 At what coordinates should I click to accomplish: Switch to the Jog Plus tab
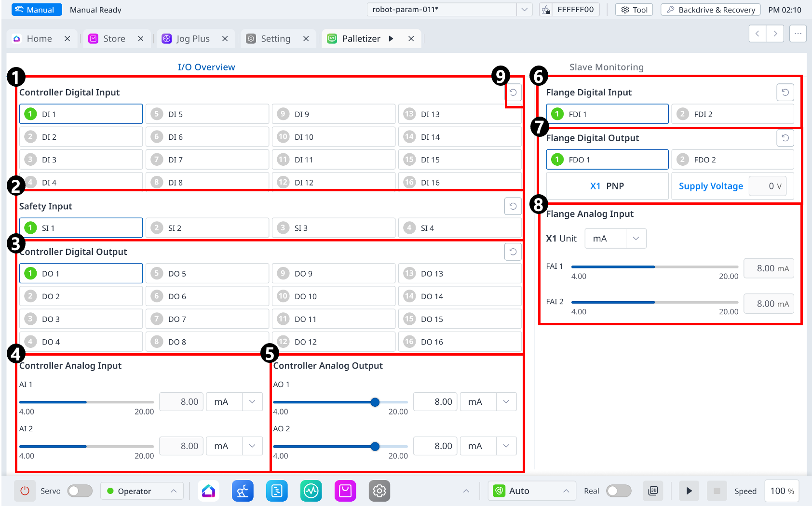click(192, 39)
